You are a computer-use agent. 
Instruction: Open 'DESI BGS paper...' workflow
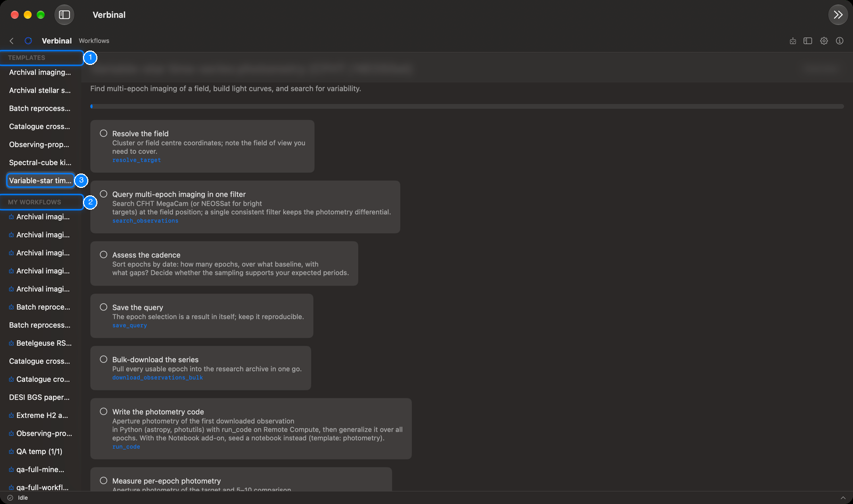39,398
